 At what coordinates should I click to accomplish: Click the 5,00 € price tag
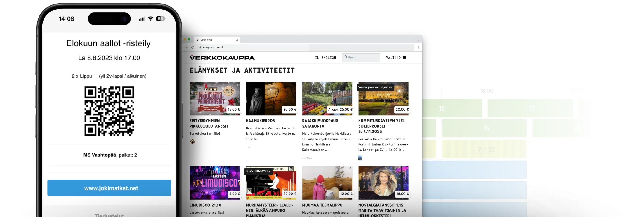click(234, 194)
